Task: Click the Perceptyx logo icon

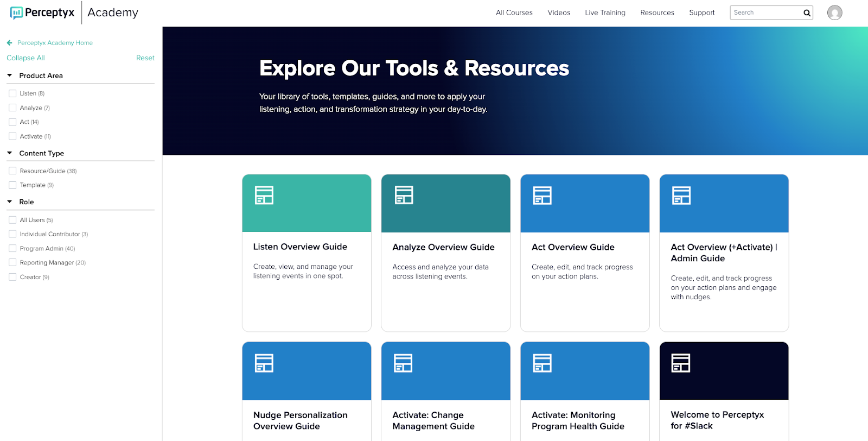Action: [16, 12]
